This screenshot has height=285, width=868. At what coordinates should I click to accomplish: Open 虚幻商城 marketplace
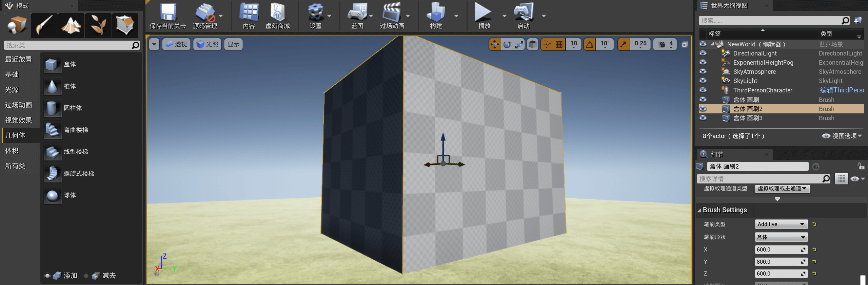(x=278, y=16)
